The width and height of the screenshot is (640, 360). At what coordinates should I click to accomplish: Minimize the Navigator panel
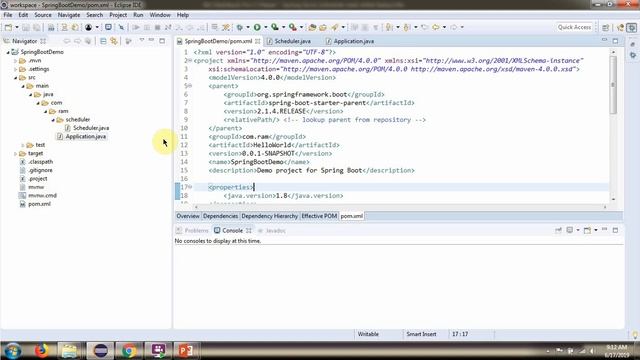151,40
